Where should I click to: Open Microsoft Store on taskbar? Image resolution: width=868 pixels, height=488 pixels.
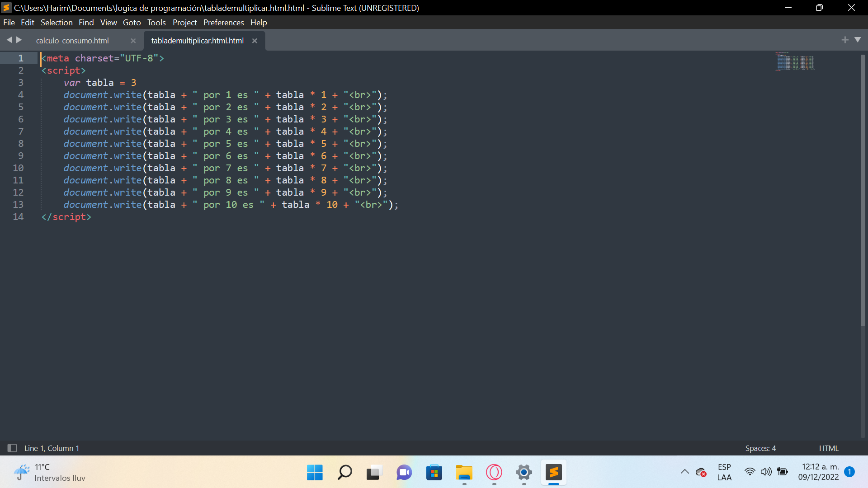click(434, 473)
